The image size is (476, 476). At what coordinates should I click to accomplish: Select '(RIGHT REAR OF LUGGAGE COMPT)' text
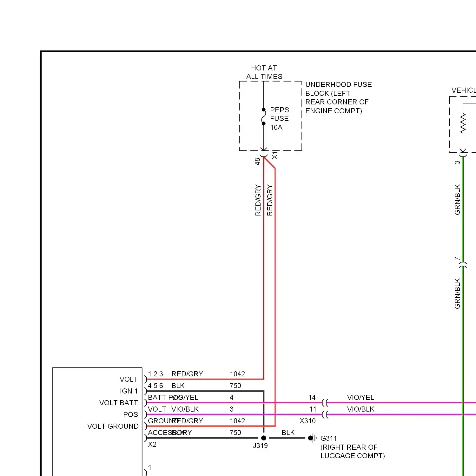pyautogui.click(x=353, y=452)
